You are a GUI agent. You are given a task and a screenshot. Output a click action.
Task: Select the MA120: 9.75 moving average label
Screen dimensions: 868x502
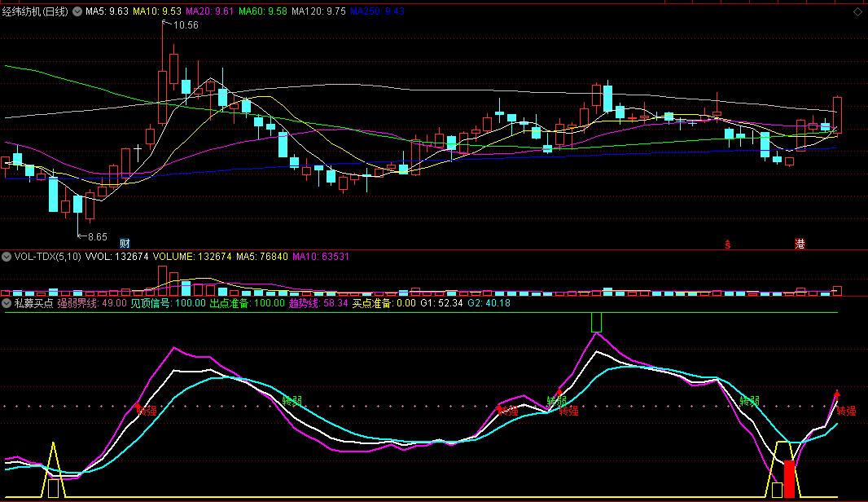click(319, 11)
